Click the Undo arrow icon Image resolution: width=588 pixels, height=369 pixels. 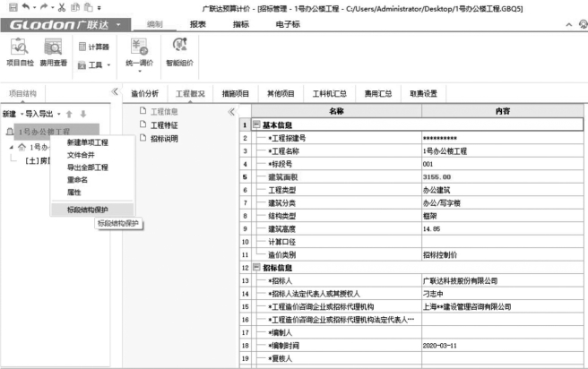click(x=26, y=7)
